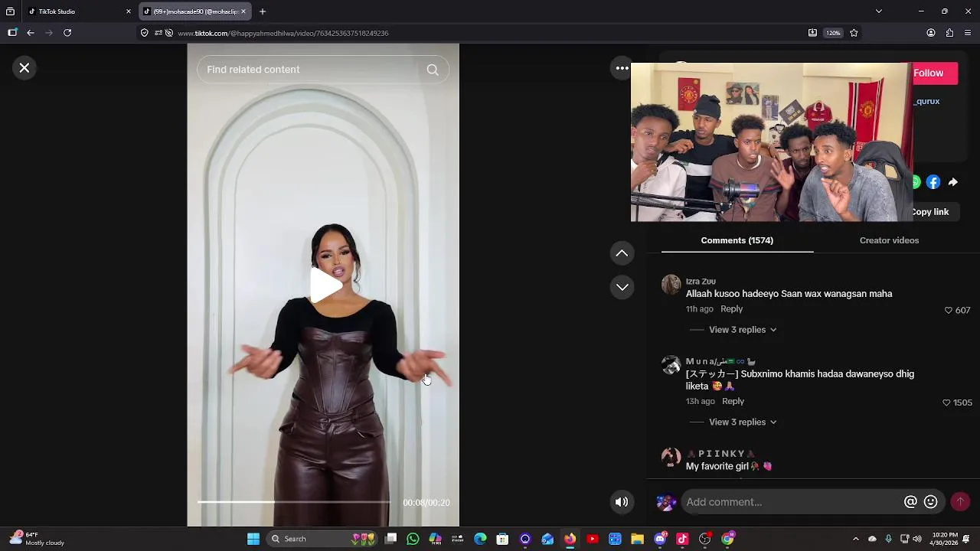Viewport: 980px width, 551px height.
Task: Open the TikTok app from the taskbar
Action: coord(682,539)
